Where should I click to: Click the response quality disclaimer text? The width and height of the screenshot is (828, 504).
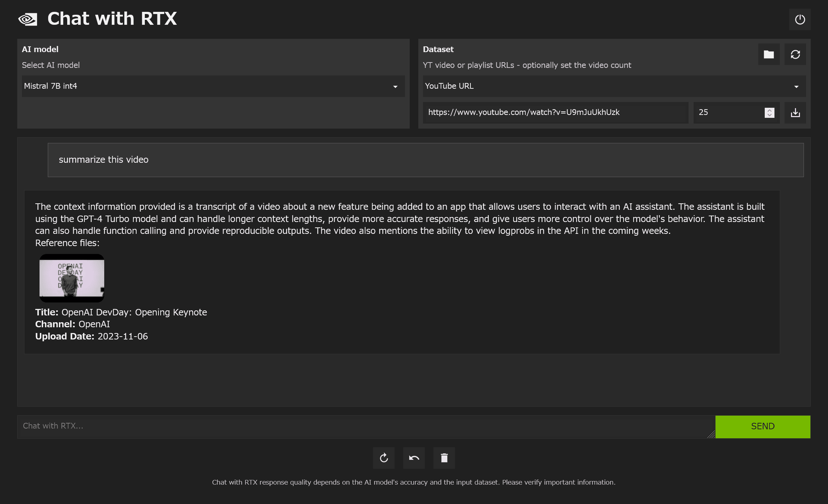coord(414,482)
